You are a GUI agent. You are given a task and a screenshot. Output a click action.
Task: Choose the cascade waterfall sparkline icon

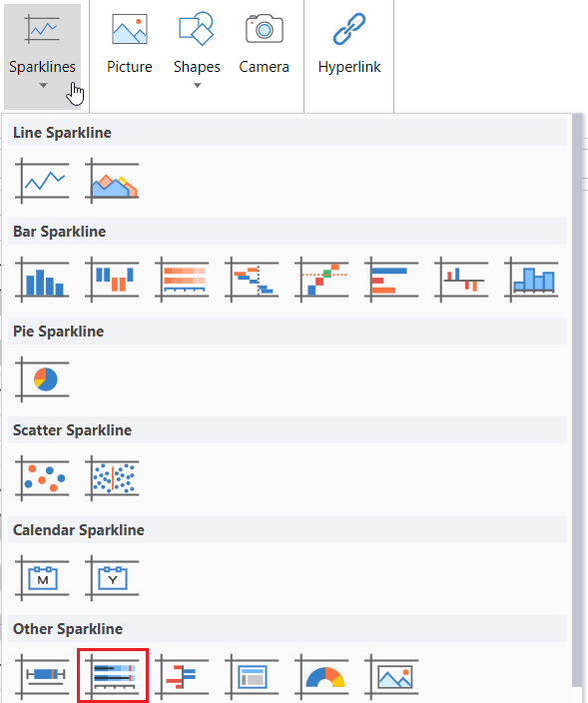(252, 280)
